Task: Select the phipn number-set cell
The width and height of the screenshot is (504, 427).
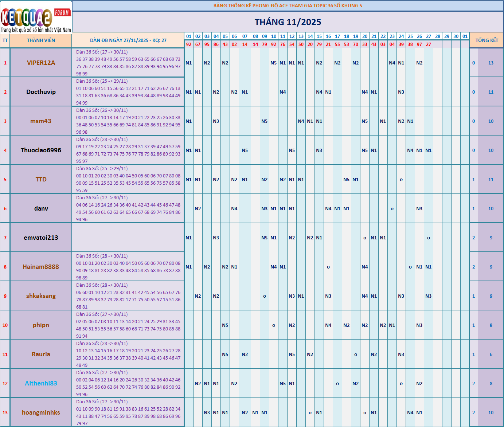Action: click(128, 325)
